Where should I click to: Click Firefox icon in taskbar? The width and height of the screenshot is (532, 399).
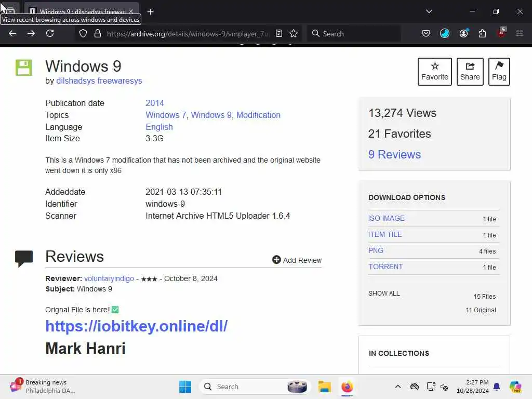click(x=347, y=387)
